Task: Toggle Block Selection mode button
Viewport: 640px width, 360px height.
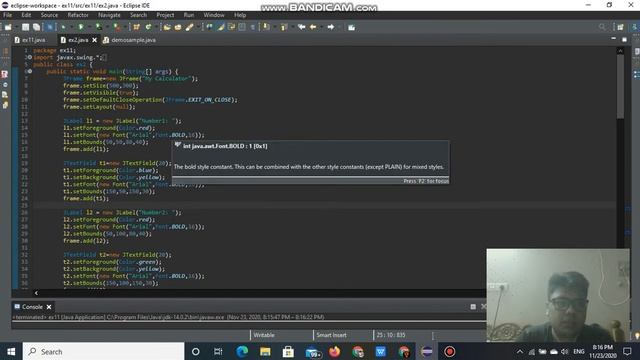Action: (x=242, y=27)
